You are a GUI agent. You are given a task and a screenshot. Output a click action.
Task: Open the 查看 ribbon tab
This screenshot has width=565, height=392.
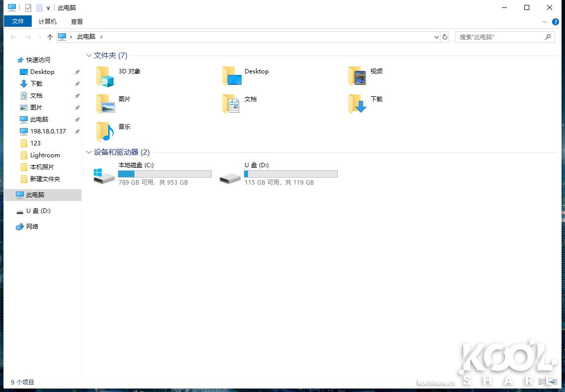(77, 22)
